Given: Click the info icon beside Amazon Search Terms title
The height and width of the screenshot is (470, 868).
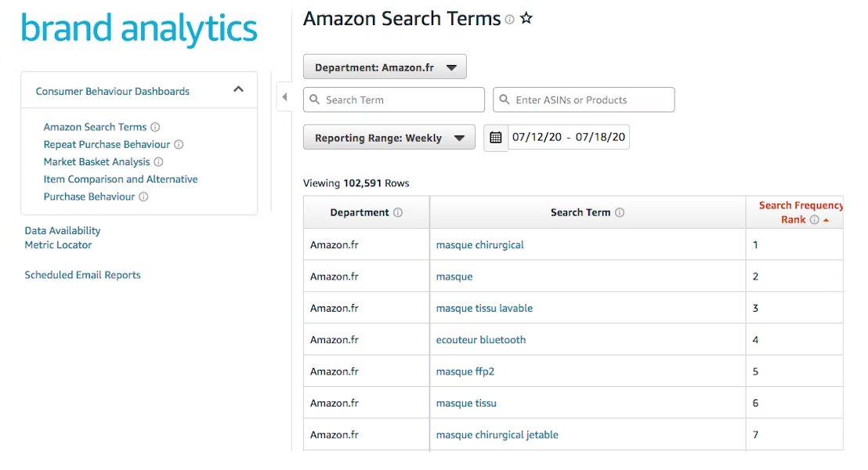Looking at the screenshot, I should tap(509, 20).
